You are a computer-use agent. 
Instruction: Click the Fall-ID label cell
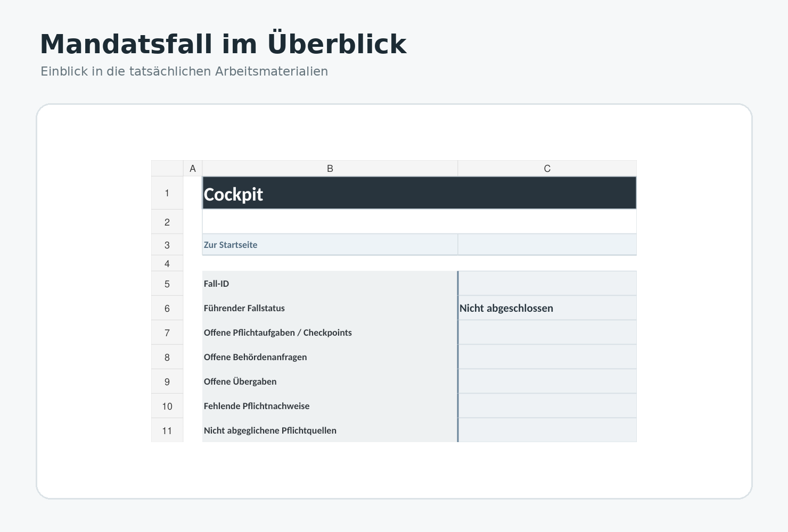point(330,284)
